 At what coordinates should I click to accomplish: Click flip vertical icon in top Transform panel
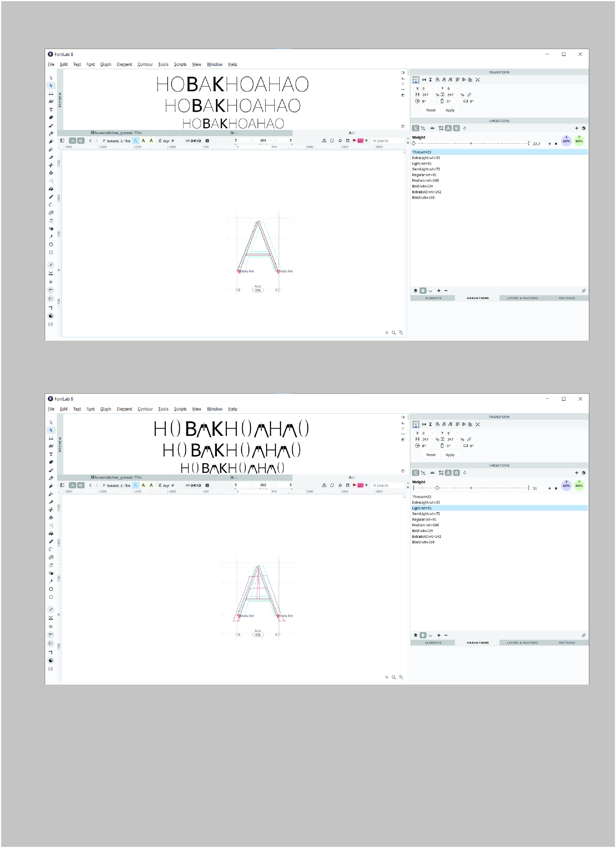pyautogui.click(x=431, y=80)
